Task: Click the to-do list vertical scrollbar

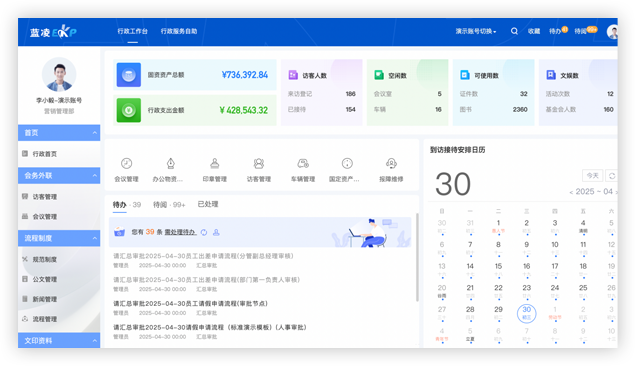Action: 417,257
